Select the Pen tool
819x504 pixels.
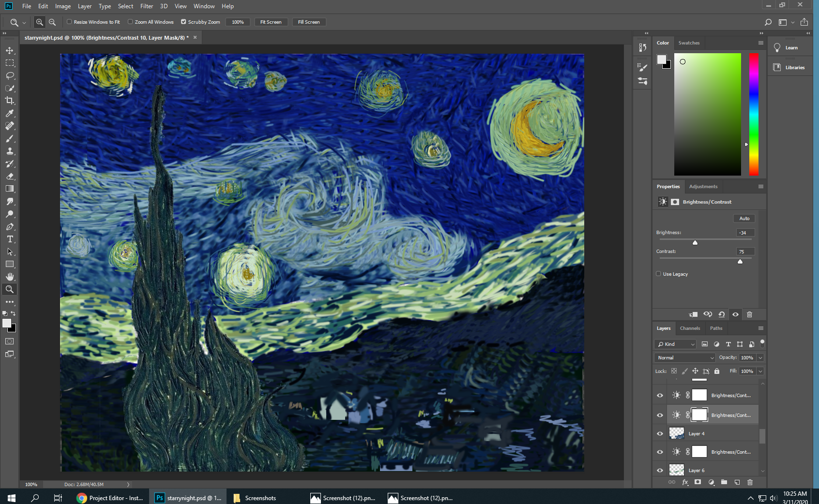[10, 226]
